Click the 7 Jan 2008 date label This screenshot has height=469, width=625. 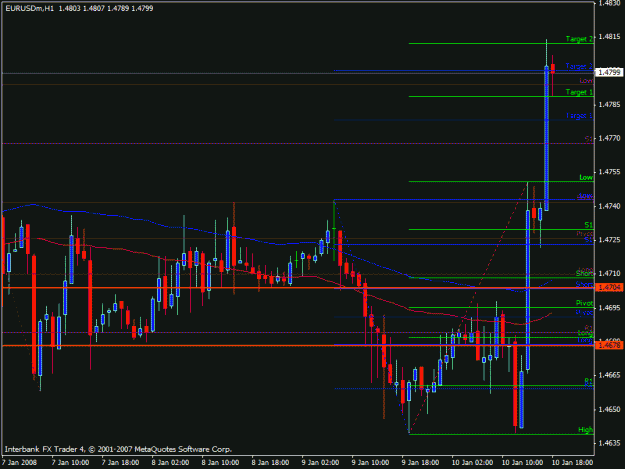20,463
